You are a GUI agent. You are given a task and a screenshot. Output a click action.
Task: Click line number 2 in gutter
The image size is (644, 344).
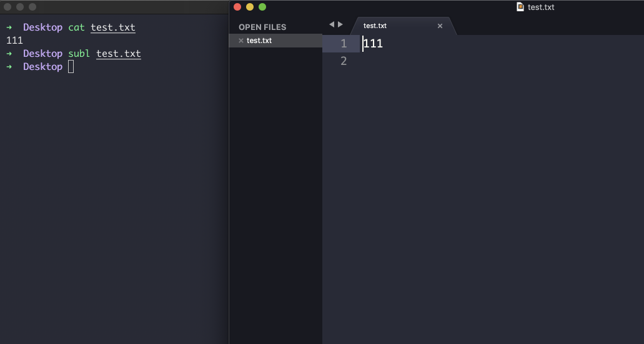pos(344,61)
